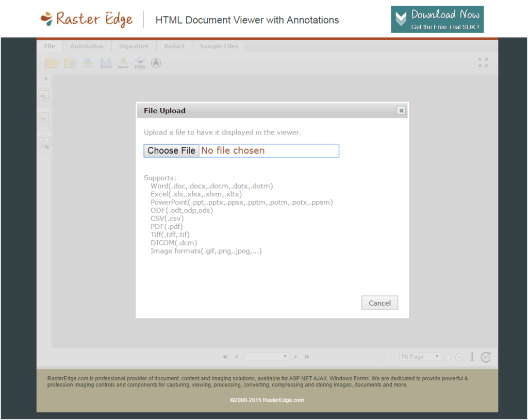The width and height of the screenshot is (528, 420).
Task: Open a web file via the globe folder icon
Action: click(70, 62)
